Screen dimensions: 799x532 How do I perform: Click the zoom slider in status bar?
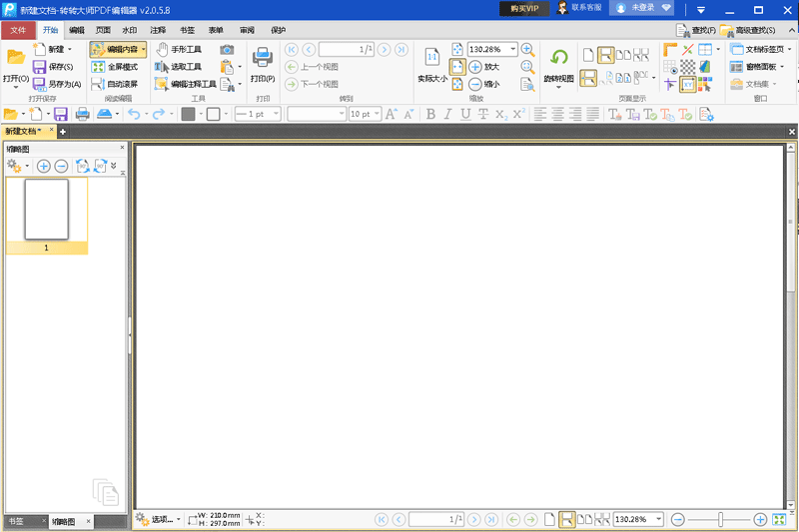[717, 520]
